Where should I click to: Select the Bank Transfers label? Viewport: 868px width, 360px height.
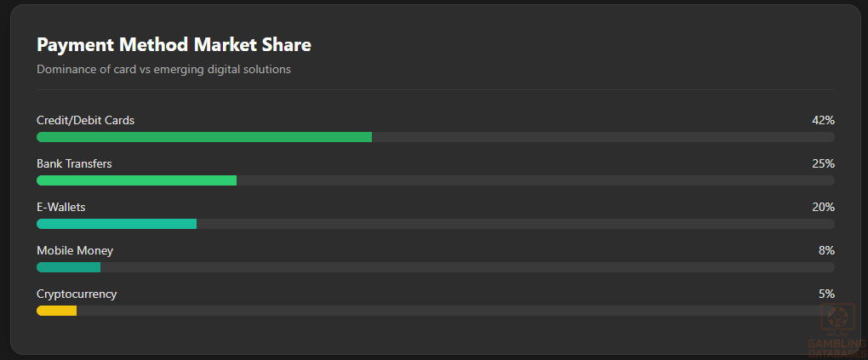(x=74, y=164)
